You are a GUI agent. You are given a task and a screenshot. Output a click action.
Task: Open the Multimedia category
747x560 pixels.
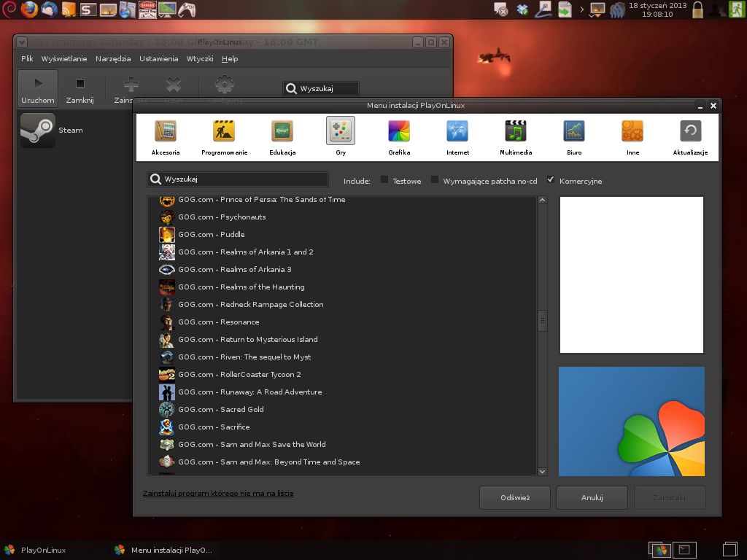point(516,137)
